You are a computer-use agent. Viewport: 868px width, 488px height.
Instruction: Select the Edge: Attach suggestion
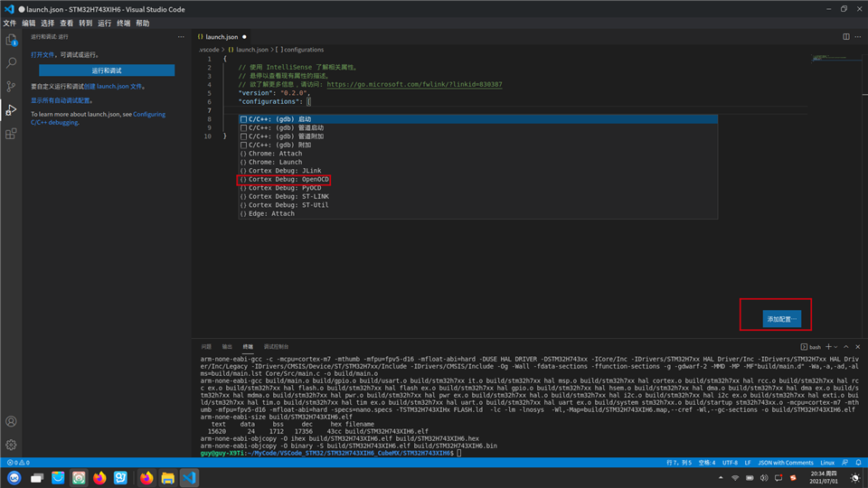click(478, 213)
